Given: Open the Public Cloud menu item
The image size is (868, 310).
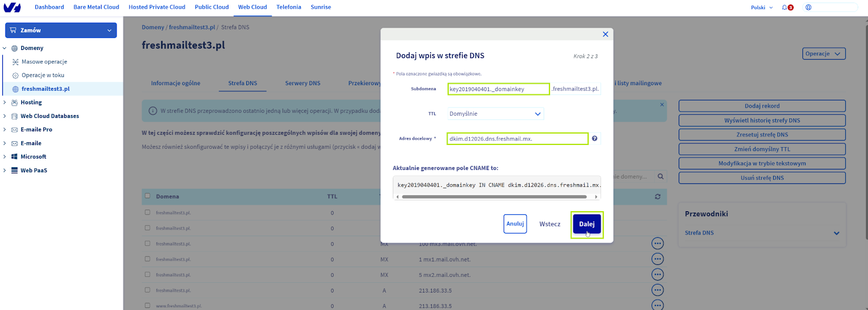Looking at the screenshot, I should [212, 7].
